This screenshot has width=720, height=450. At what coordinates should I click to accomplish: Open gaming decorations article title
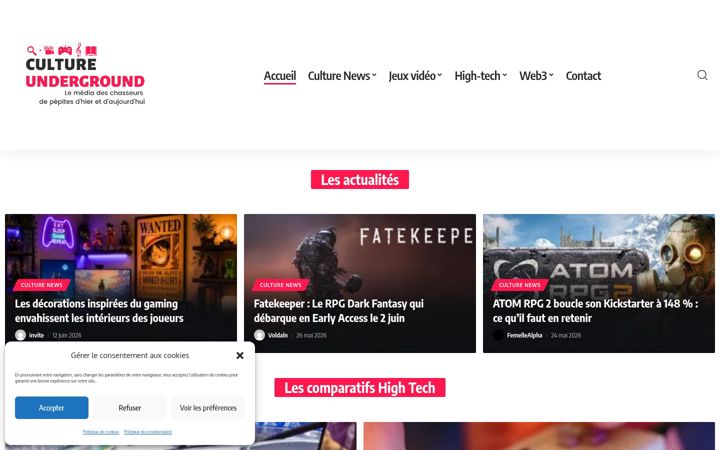pos(99,311)
